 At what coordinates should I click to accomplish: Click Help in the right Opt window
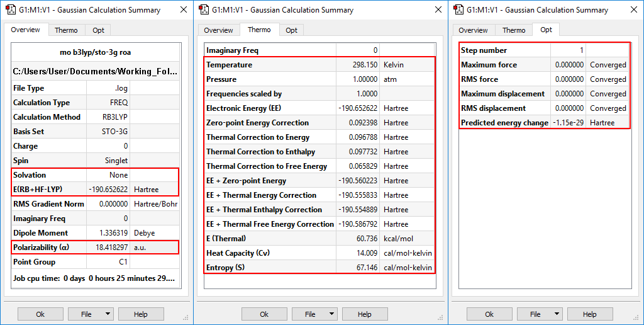point(589,314)
